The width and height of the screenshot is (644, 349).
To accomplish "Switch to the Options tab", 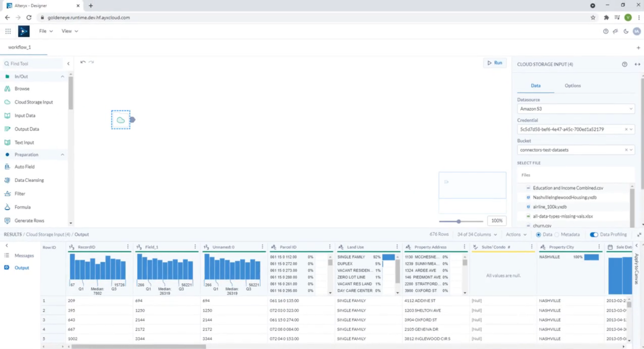I will click(x=572, y=86).
